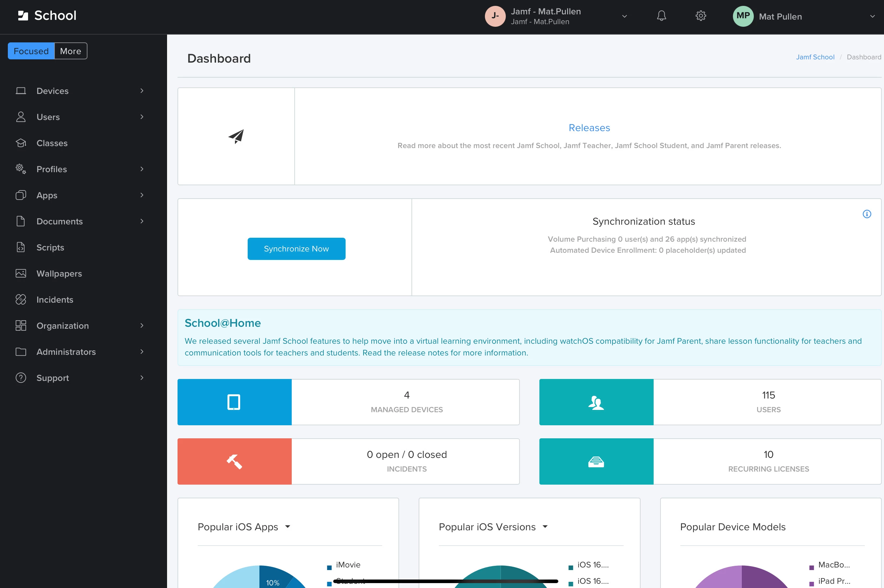
Task: Click the Popular Device Models title
Action: 733,527
